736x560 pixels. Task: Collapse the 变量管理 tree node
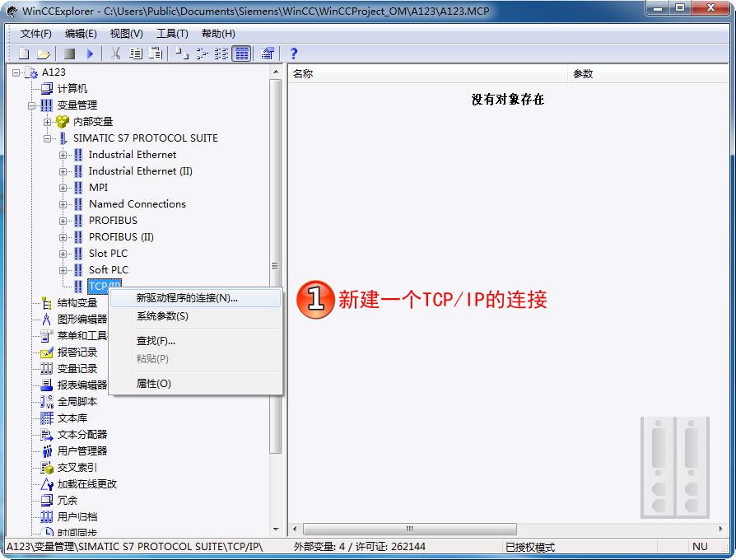pyautogui.click(x=32, y=105)
